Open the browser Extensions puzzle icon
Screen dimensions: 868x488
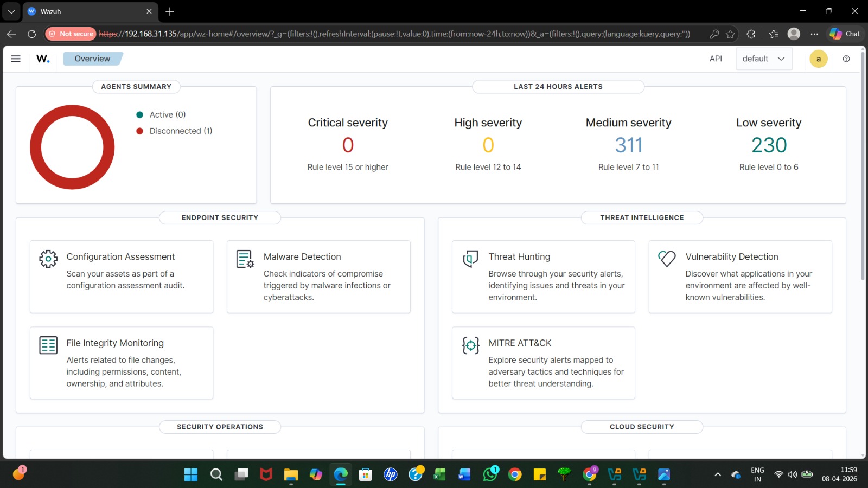click(751, 34)
